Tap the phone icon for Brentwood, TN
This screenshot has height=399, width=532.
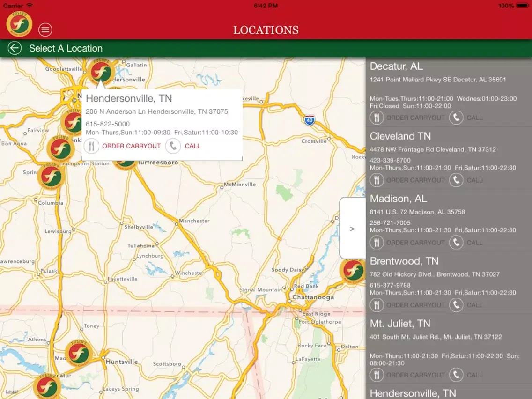coord(456,305)
